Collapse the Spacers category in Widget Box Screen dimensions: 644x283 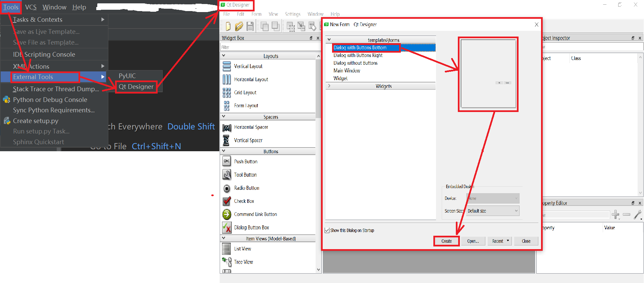[224, 116]
